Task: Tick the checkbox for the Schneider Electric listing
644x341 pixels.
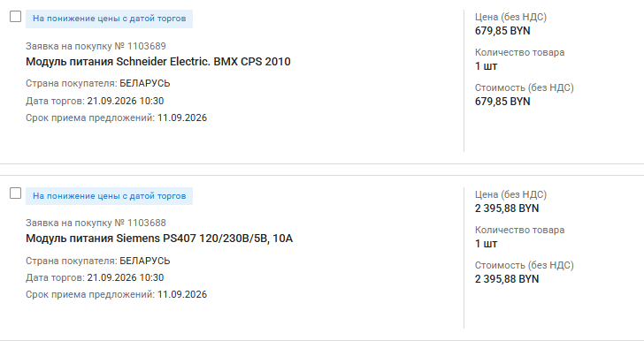Action: [15, 17]
